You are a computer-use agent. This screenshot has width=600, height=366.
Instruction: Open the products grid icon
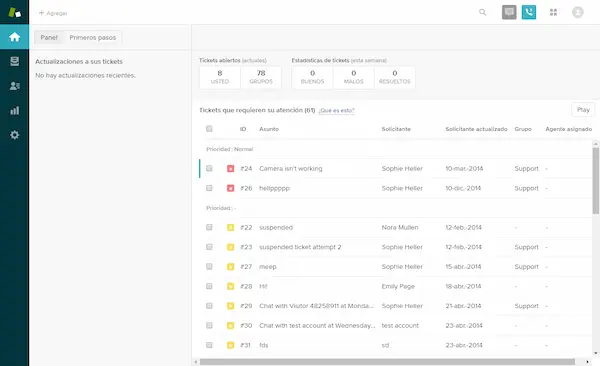pyautogui.click(x=553, y=12)
